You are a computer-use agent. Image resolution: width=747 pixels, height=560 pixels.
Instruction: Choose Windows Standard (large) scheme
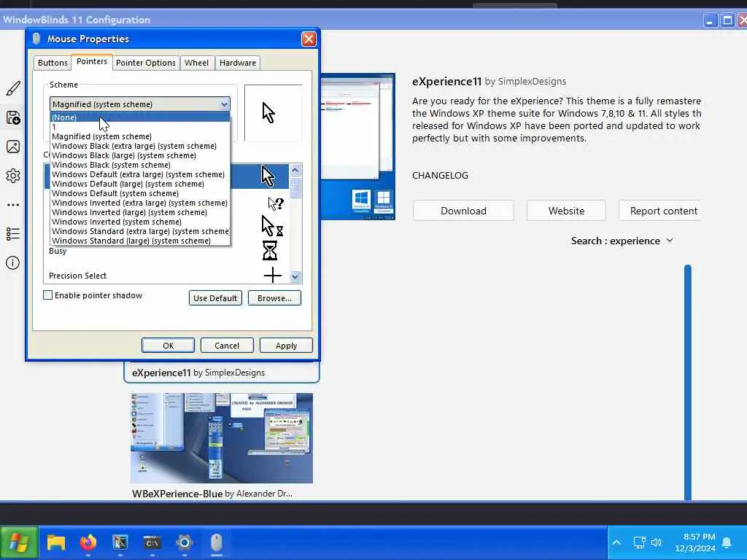(140, 241)
